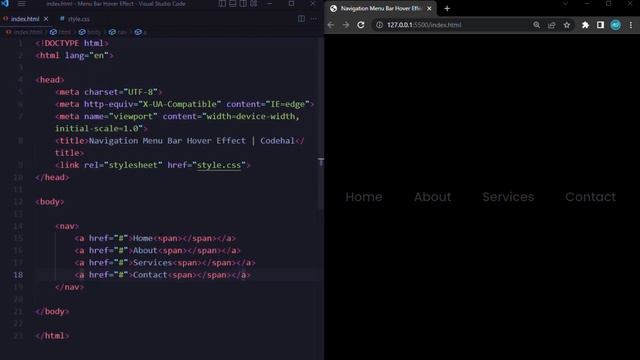Select html element in the breadcrumb
The height and width of the screenshot is (360, 640).
(61, 32)
